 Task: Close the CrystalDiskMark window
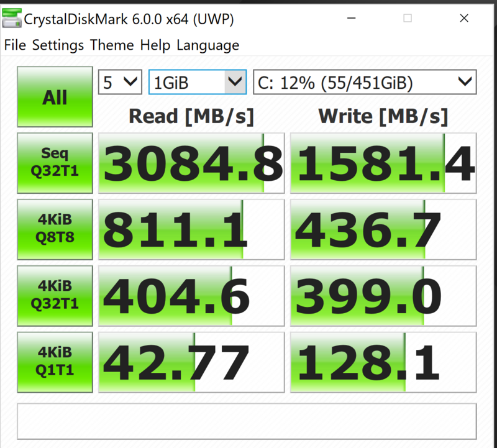[464, 18]
